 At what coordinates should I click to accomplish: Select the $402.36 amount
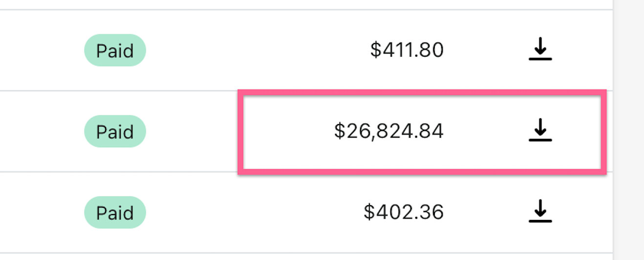(404, 212)
